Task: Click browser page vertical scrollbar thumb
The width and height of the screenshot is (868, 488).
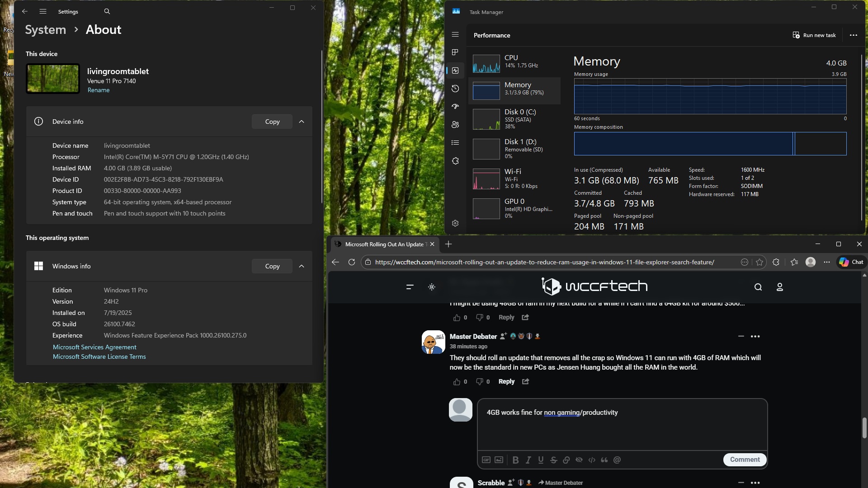Action: (864, 427)
